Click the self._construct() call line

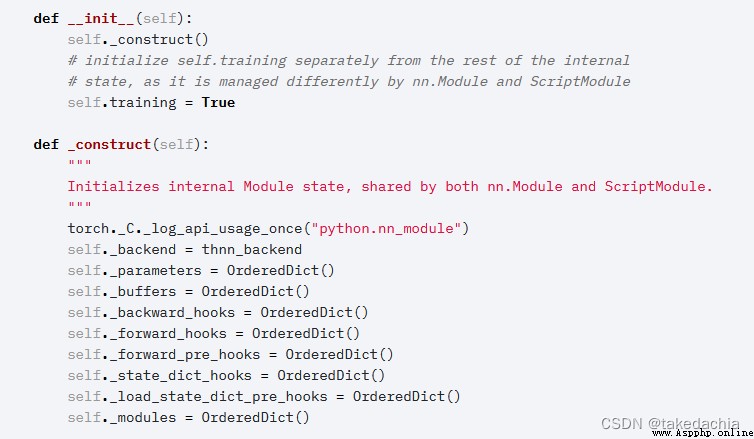pos(138,39)
